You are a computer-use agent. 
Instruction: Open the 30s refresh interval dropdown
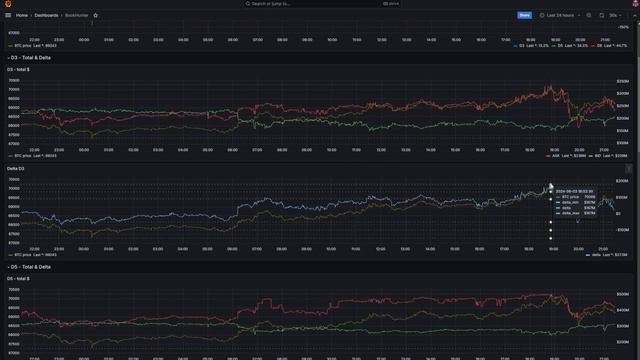pyautogui.click(x=615, y=16)
